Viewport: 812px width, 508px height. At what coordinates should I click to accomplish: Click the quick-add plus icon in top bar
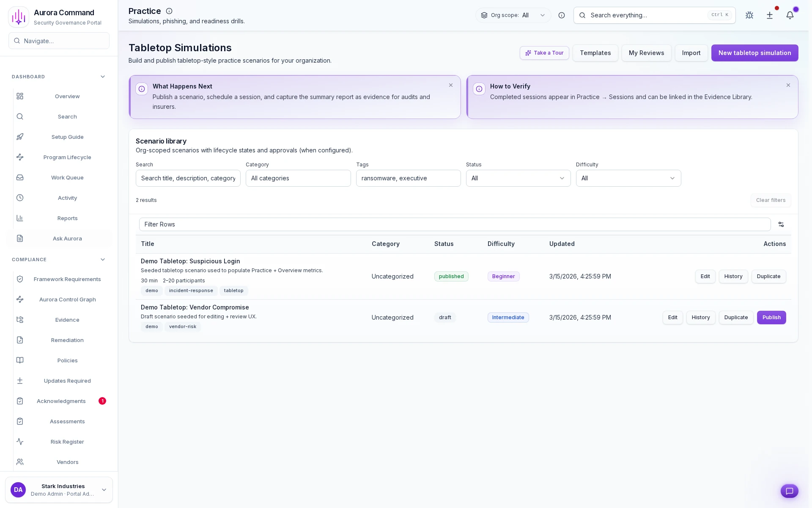769,15
